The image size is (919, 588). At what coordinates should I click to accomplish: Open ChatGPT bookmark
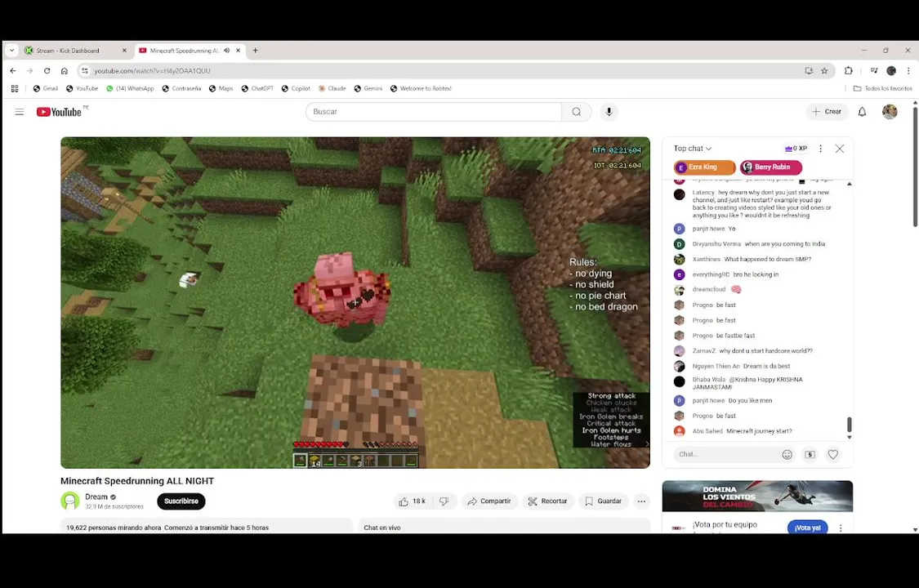click(257, 88)
